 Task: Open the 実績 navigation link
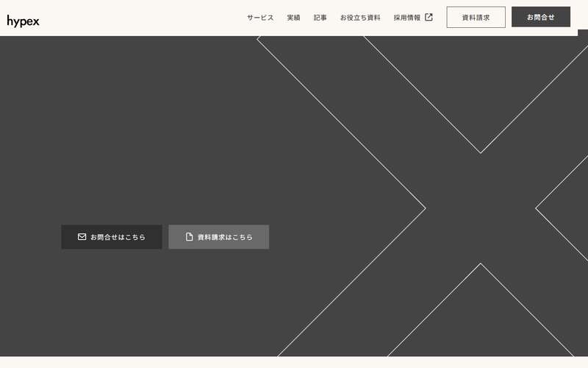click(293, 18)
